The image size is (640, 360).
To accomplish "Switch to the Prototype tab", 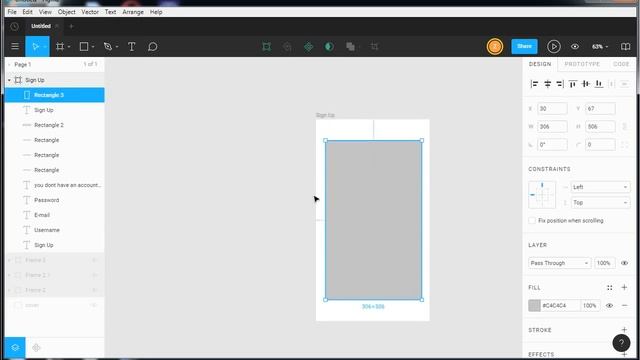I will point(582,64).
